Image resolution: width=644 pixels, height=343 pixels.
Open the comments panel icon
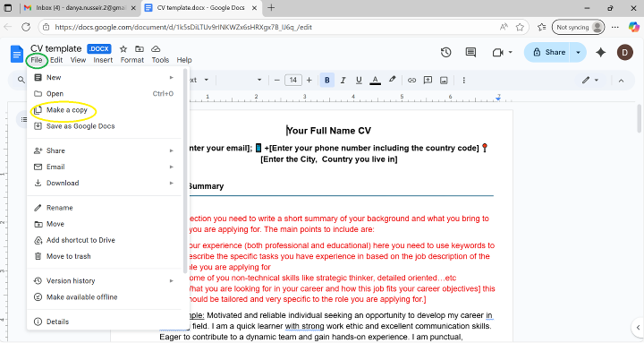point(470,52)
